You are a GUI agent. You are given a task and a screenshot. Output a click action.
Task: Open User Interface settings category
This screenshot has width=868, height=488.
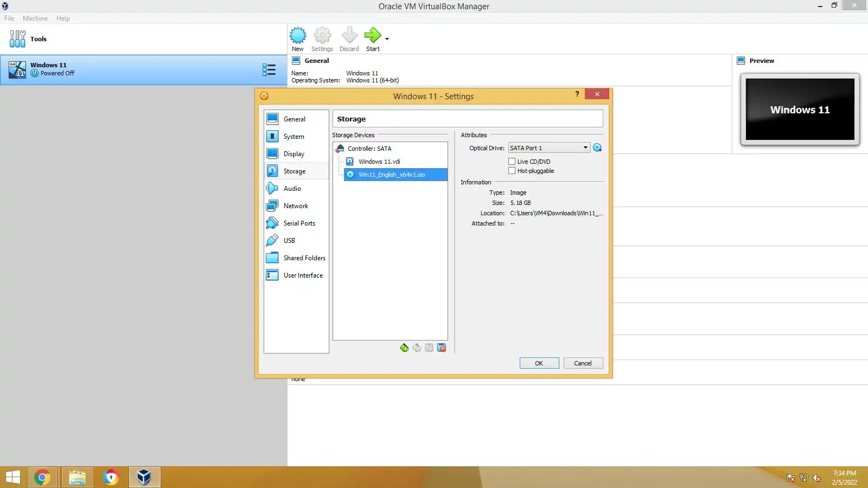tap(296, 275)
